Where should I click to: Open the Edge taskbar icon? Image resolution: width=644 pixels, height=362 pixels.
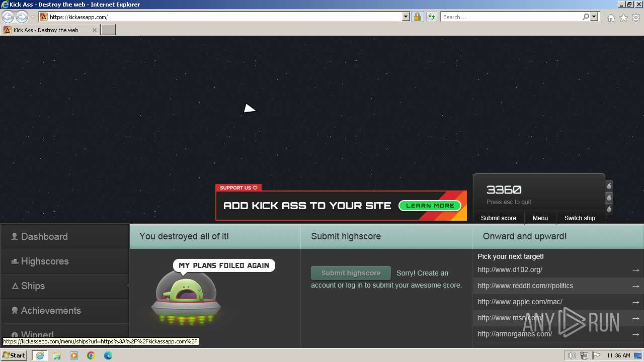coord(108,355)
